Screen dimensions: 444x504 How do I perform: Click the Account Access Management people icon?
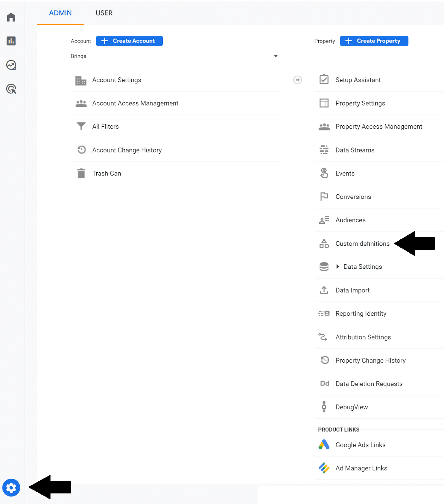tap(81, 103)
